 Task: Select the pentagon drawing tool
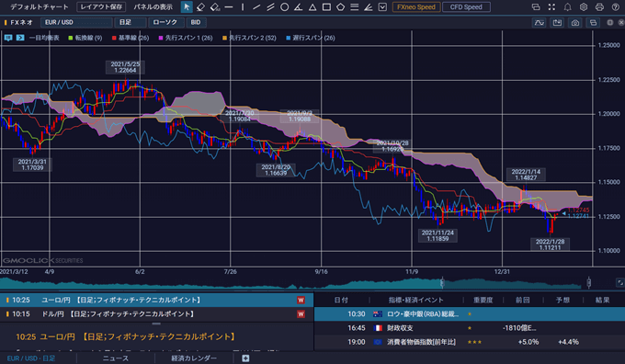[x=340, y=6]
